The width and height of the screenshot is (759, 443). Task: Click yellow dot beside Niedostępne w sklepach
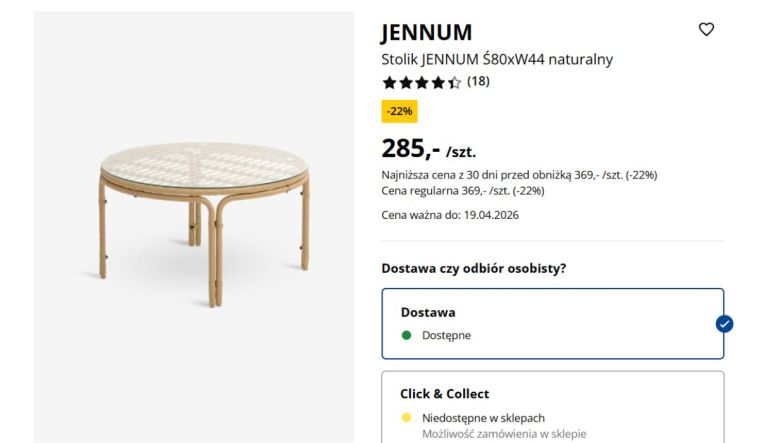(406, 418)
